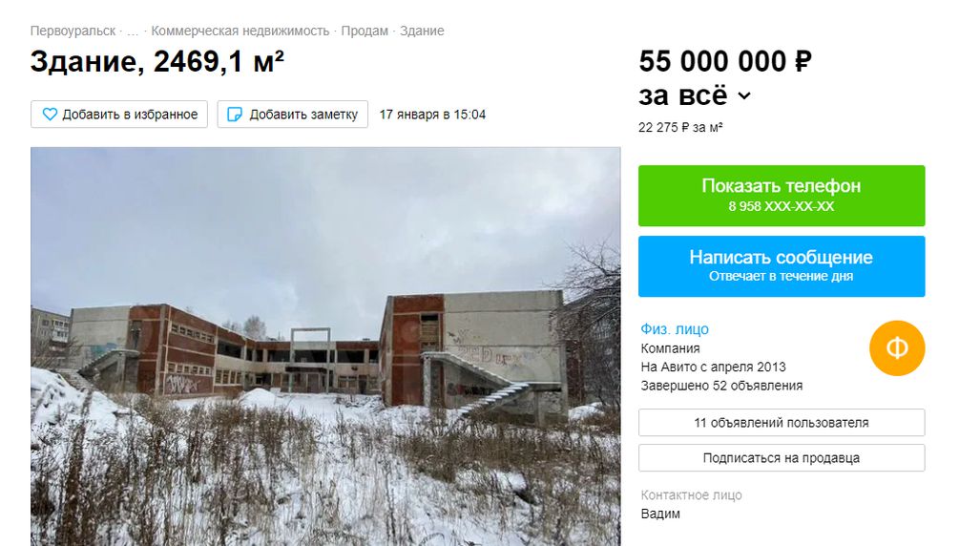Open the main building photo

325,346
